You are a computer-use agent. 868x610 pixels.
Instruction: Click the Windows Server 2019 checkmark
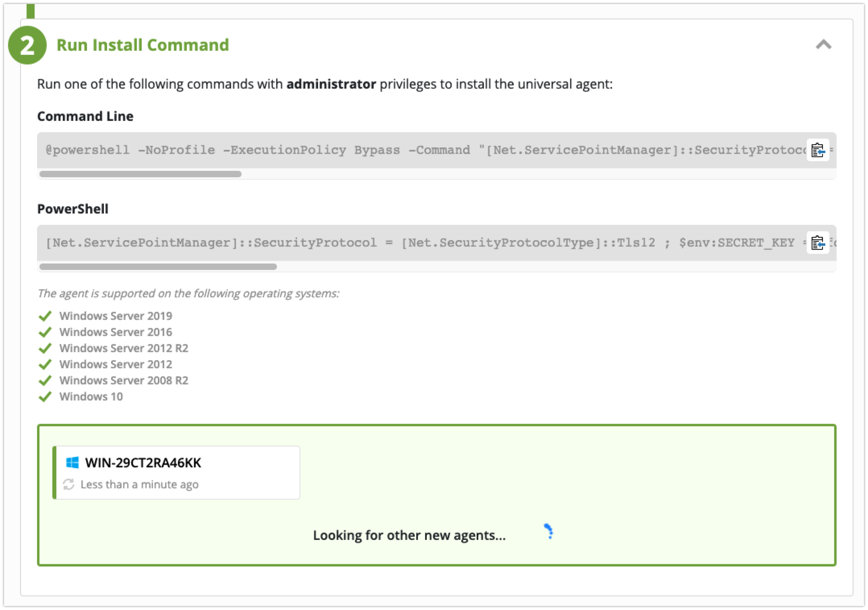[45, 316]
